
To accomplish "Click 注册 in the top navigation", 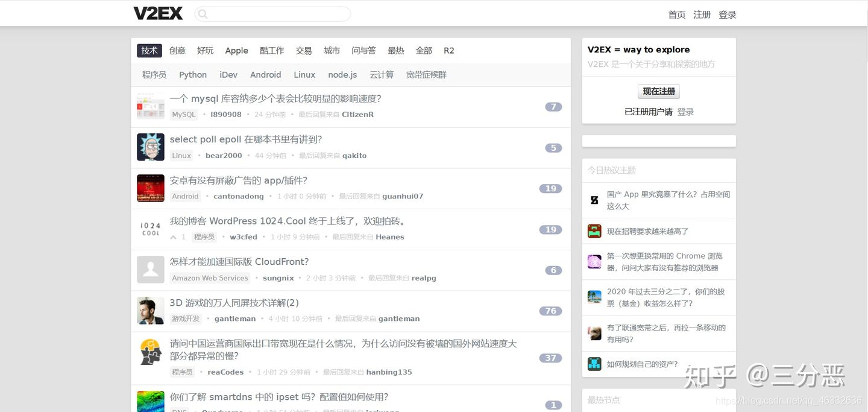I will (x=702, y=14).
